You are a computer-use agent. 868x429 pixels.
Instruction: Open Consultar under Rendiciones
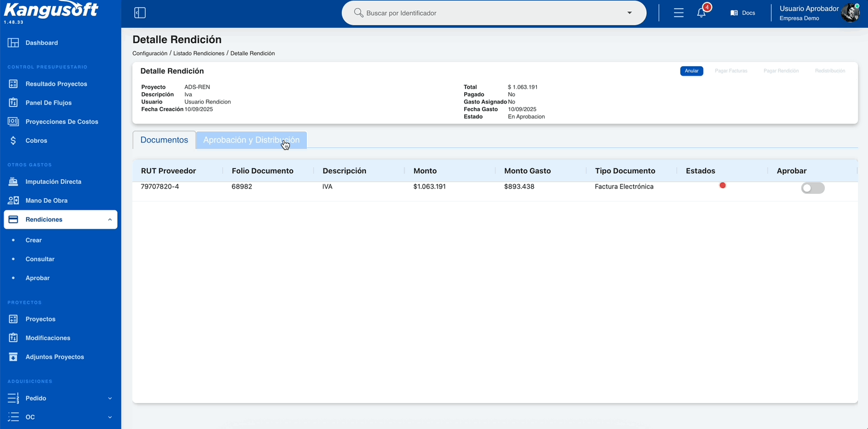(x=40, y=259)
